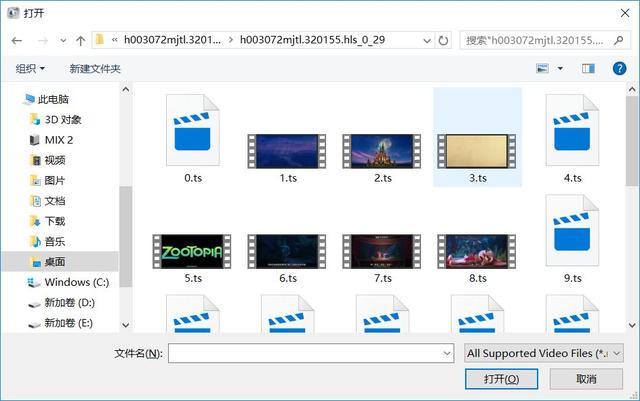Image resolution: width=640 pixels, height=401 pixels.
Task: Open All Supported Video Files filter
Action: coord(544,353)
